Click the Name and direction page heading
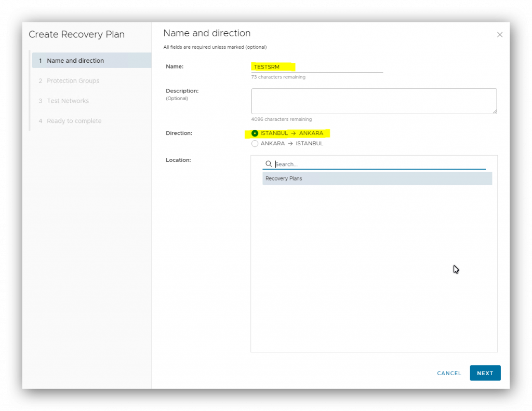The width and height of the screenshot is (532, 411). click(x=207, y=33)
